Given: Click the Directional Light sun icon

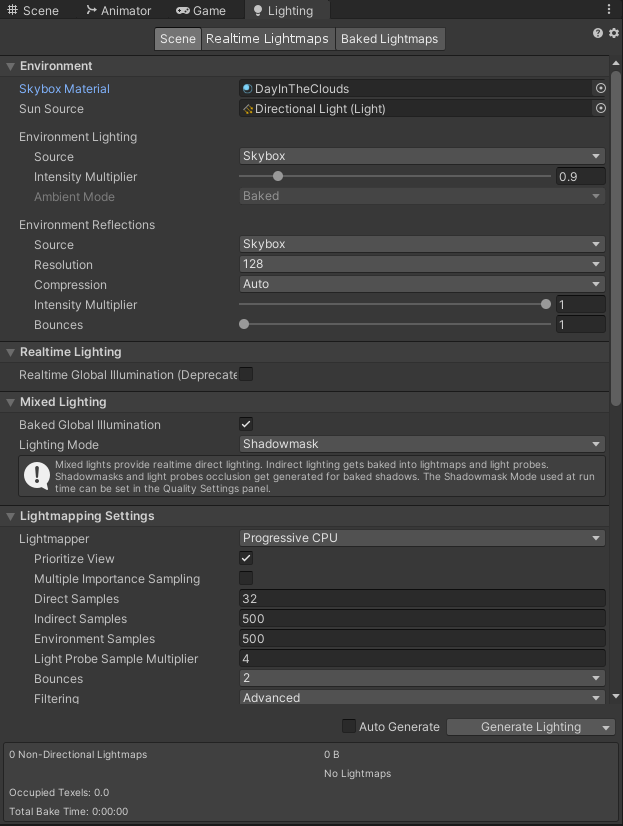Looking at the screenshot, I should click(248, 109).
